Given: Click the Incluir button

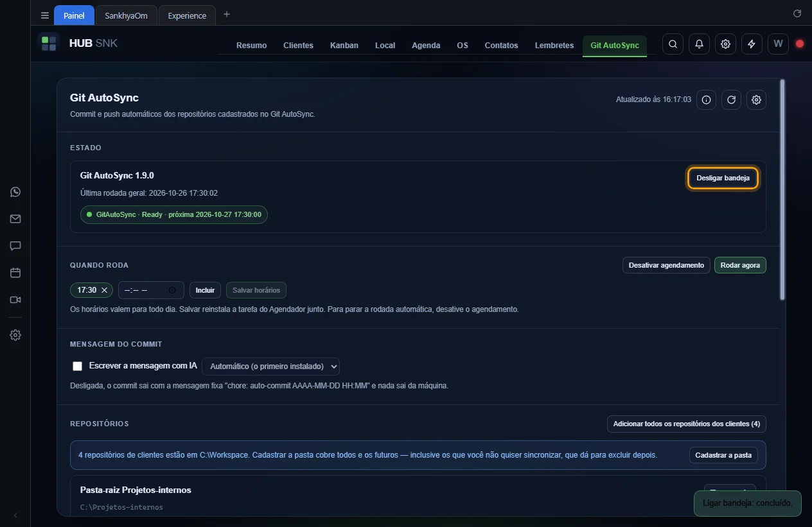Looking at the screenshot, I should tap(205, 290).
